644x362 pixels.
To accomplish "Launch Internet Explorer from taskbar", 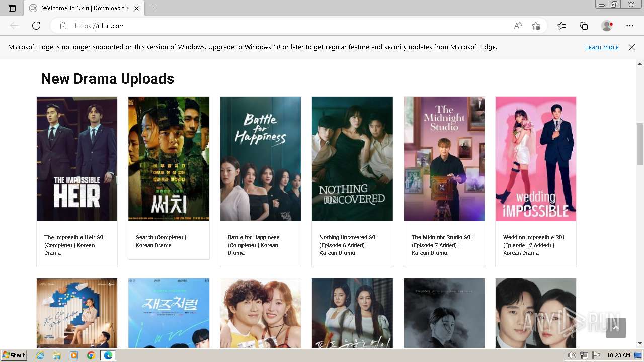I will (40, 355).
